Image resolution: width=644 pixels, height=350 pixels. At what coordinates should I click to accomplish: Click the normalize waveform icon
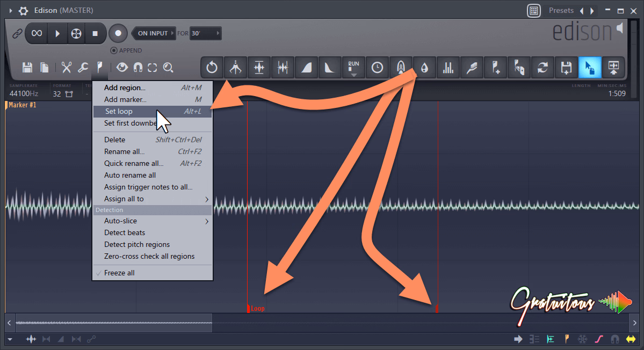[x=259, y=67]
